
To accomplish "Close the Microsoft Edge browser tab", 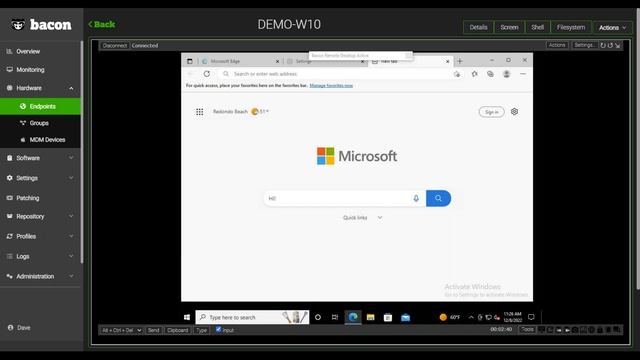I will point(278,61).
